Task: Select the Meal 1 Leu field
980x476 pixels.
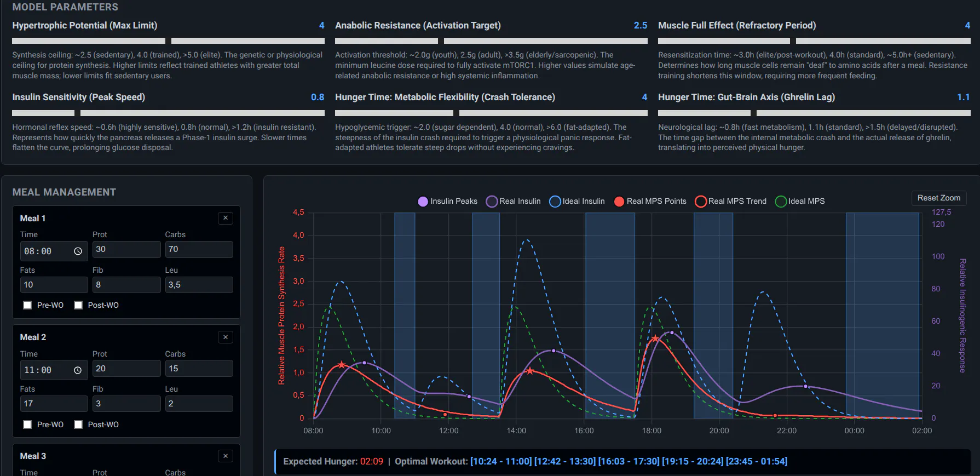Action: (x=199, y=285)
